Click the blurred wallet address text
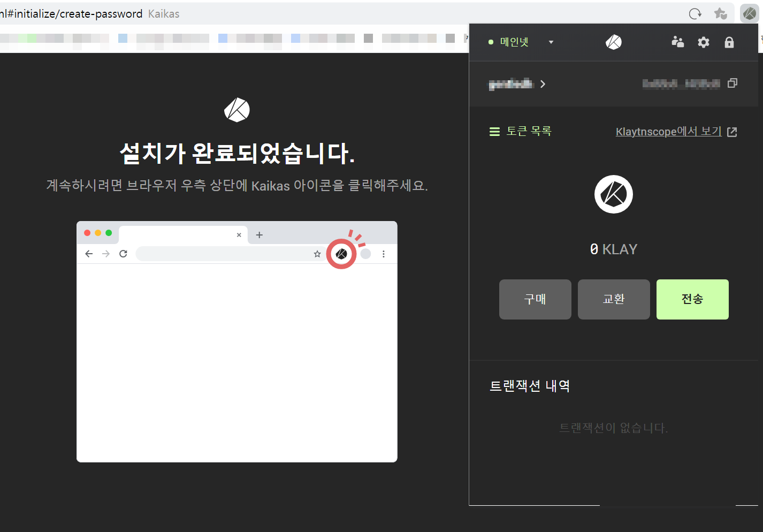The height and width of the screenshot is (532, 763). [x=681, y=83]
